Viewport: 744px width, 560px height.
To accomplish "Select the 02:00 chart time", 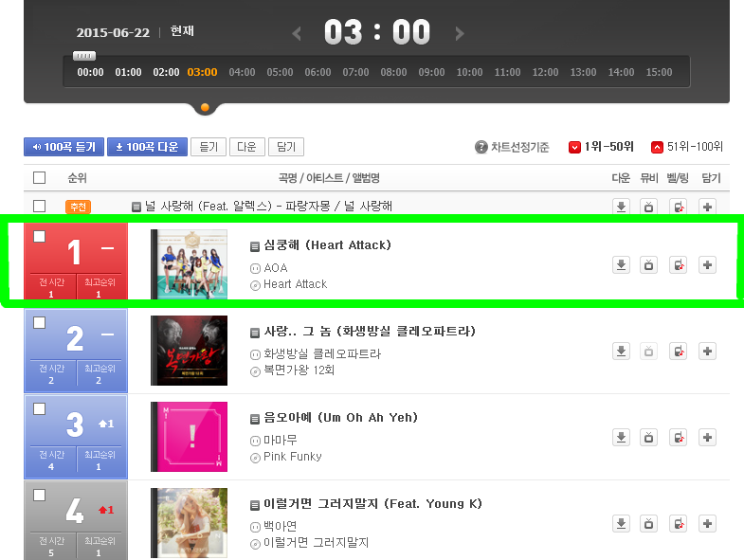I will pyautogui.click(x=166, y=72).
